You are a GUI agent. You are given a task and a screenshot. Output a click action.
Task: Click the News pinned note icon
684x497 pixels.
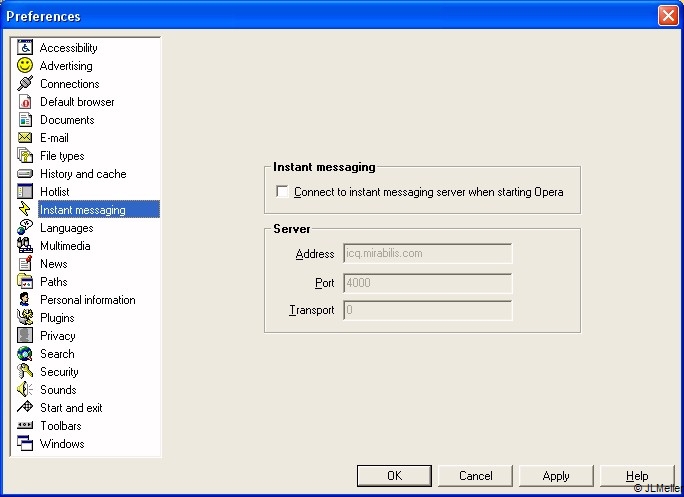pos(25,264)
